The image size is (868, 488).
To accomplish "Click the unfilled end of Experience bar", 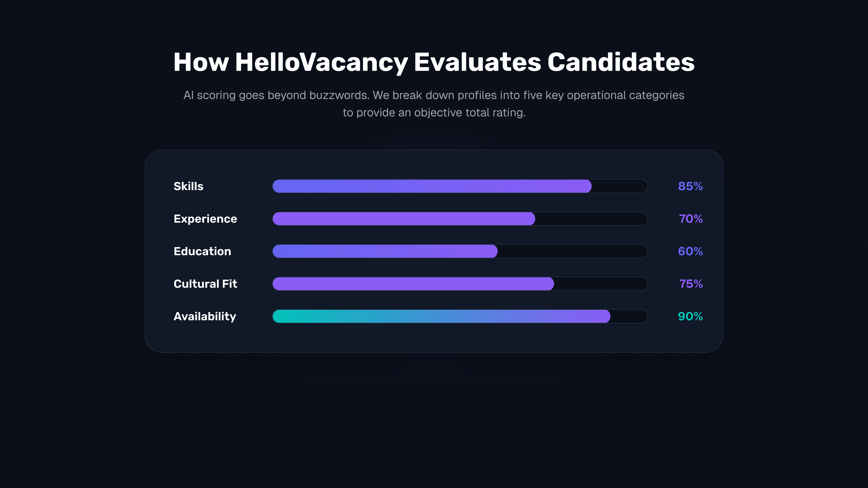I will 591,219.
